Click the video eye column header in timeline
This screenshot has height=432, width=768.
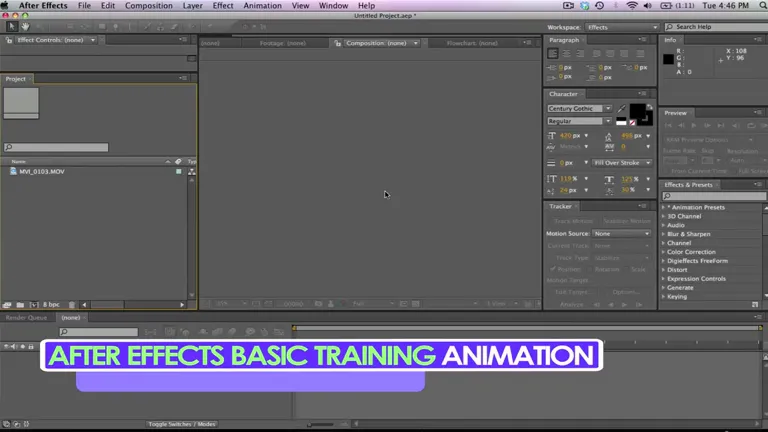[6, 346]
